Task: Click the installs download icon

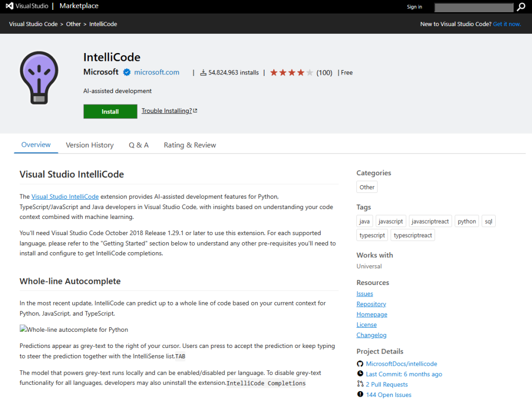Action: (x=203, y=73)
